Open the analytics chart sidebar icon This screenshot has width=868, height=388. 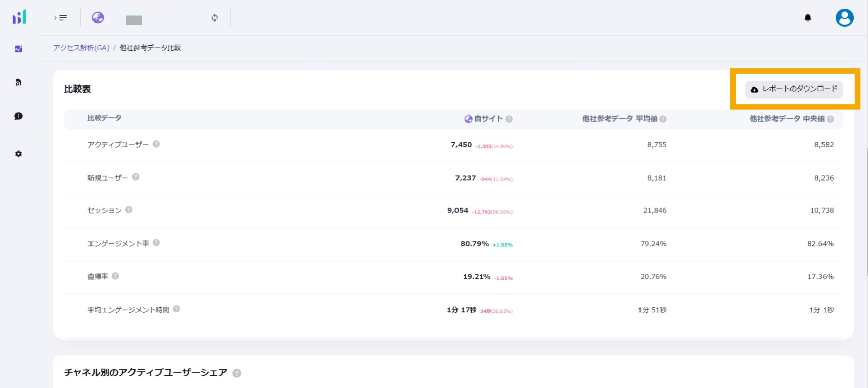point(19,49)
